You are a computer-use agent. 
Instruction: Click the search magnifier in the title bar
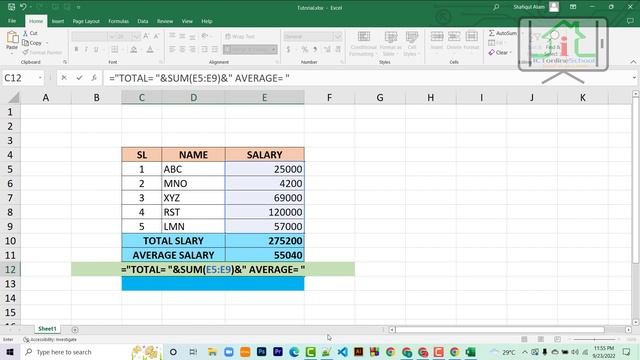coord(496,7)
